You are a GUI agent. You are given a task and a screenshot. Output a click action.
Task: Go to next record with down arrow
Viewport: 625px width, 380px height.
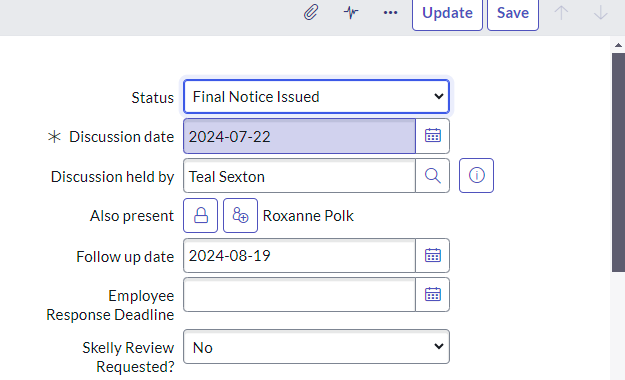pos(600,13)
